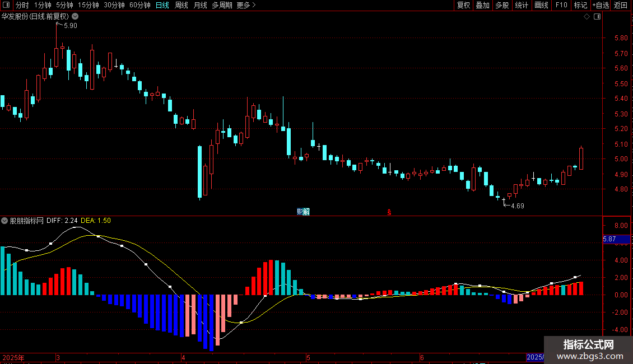Switch to 分时 intraday view
This screenshot has width=633, height=364.
[22, 5]
